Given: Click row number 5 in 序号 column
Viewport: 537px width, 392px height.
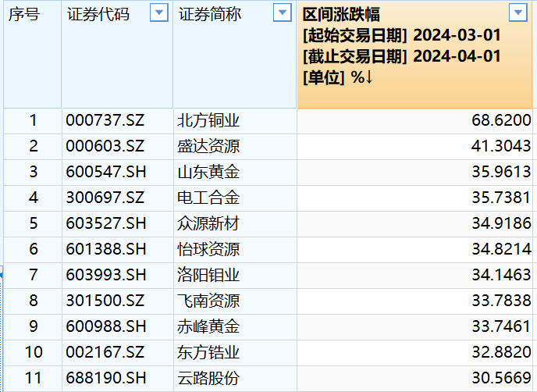Looking at the screenshot, I should click(34, 223).
